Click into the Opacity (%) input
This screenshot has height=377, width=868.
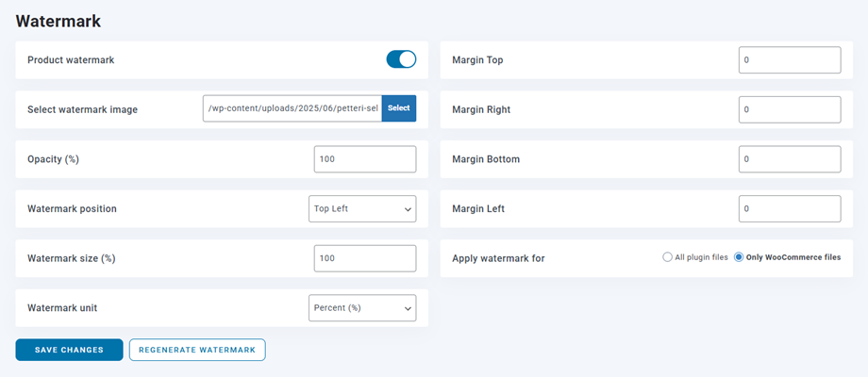[364, 159]
